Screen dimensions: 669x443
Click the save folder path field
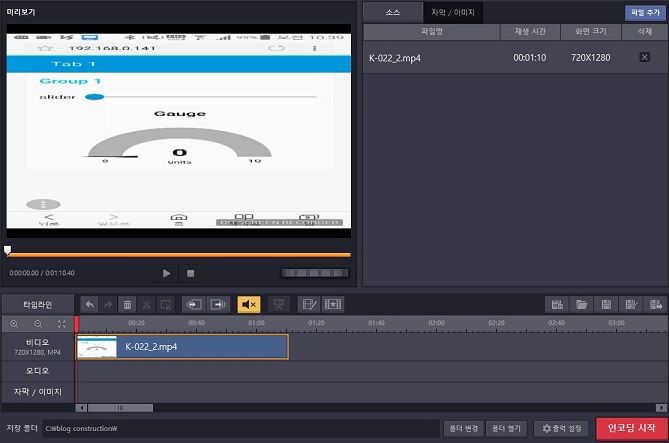(241, 428)
